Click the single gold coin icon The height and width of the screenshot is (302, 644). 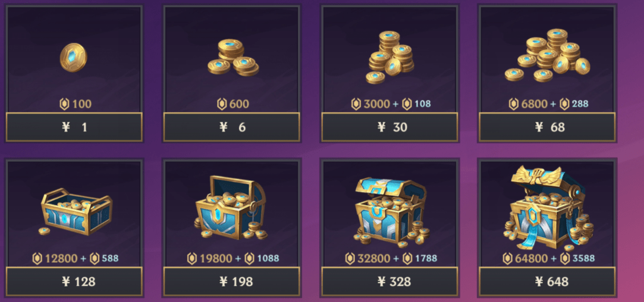(74, 58)
